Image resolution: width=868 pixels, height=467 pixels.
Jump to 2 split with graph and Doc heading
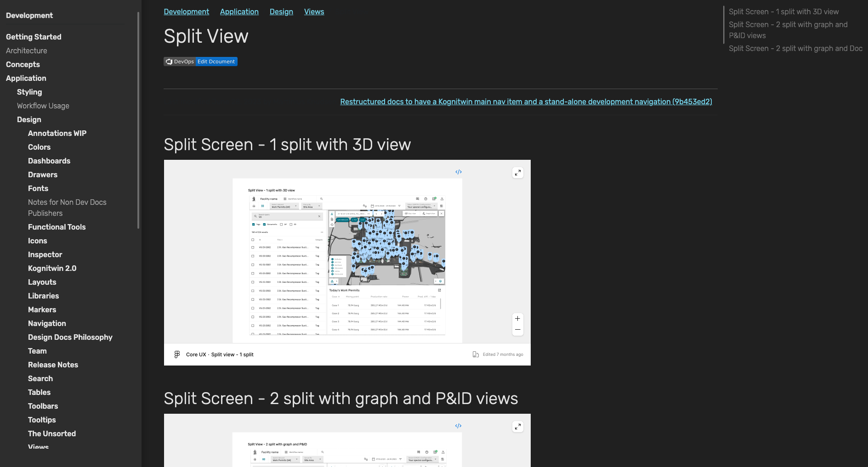click(x=795, y=49)
